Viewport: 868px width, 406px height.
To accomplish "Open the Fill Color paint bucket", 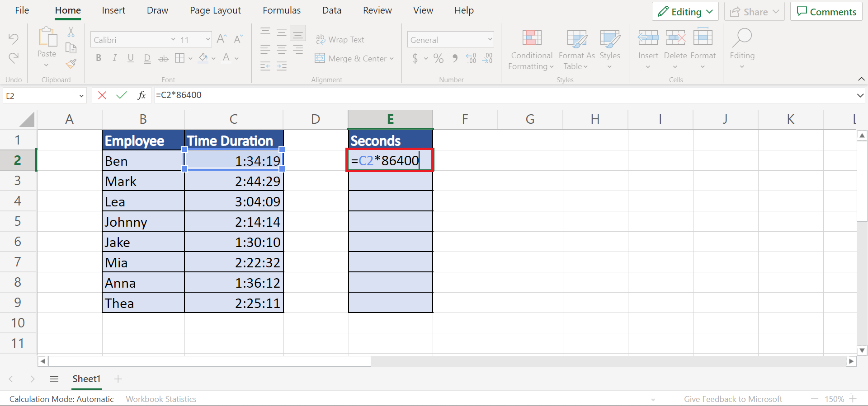I will [x=203, y=58].
